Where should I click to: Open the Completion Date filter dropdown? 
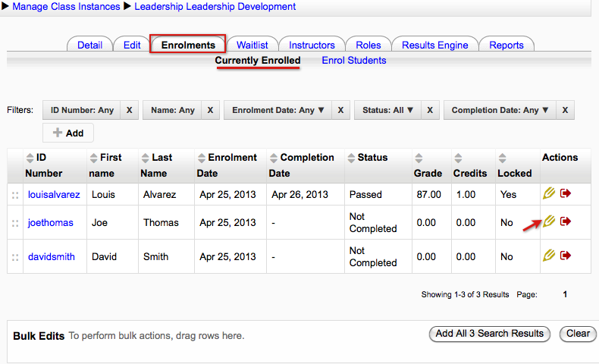pyautogui.click(x=500, y=110)
